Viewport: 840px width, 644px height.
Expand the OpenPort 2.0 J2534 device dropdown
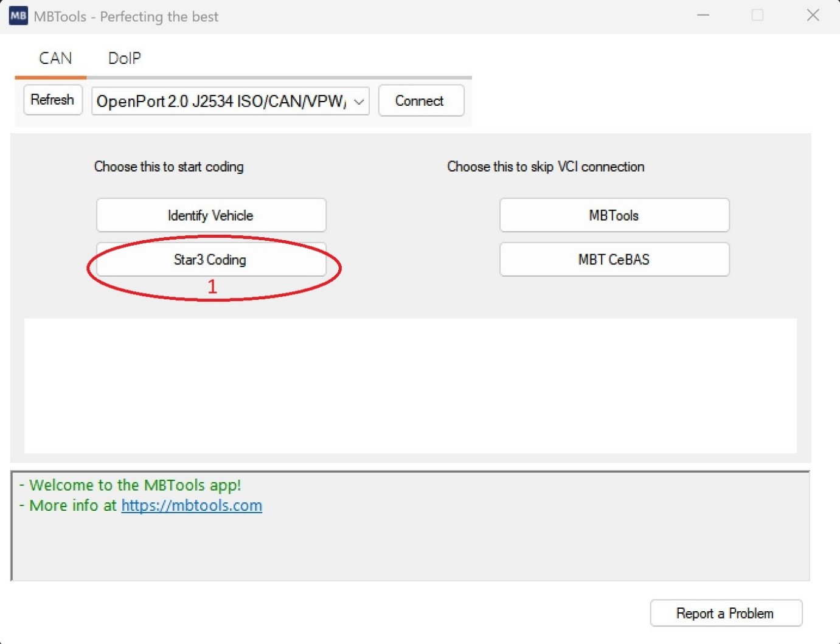[359, 102]
